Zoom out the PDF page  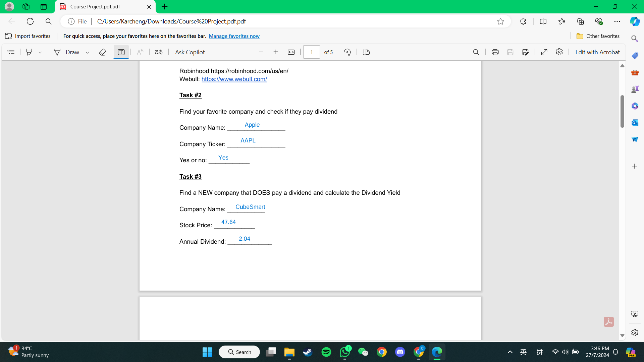point(261,52)
